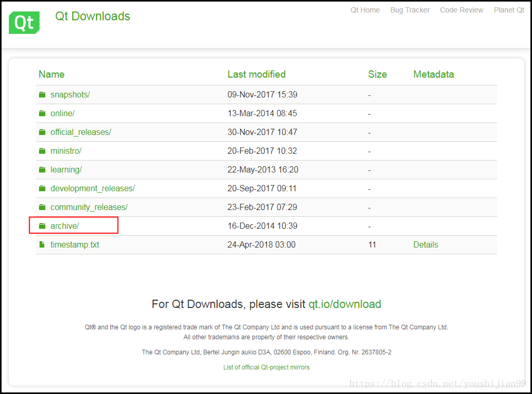Open the timestamp.txt file link
This screenshot has width=532, height=394.
coord(74,244)
